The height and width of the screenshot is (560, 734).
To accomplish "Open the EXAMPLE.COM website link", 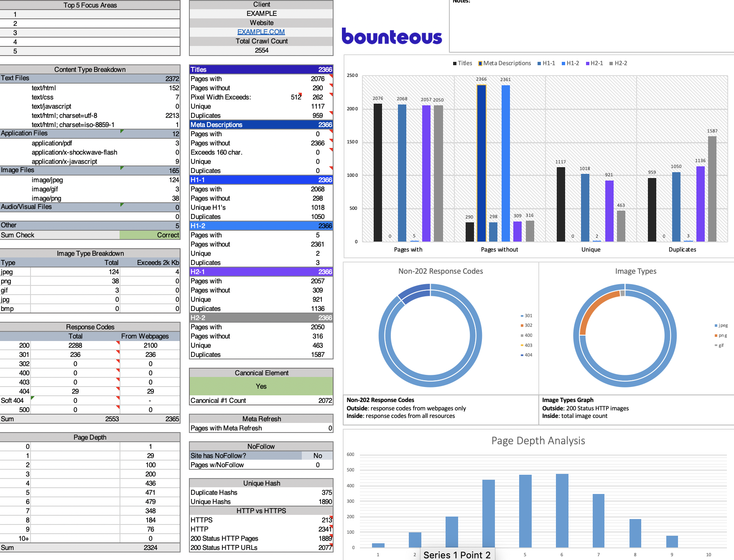I will [x=261, y=32].
